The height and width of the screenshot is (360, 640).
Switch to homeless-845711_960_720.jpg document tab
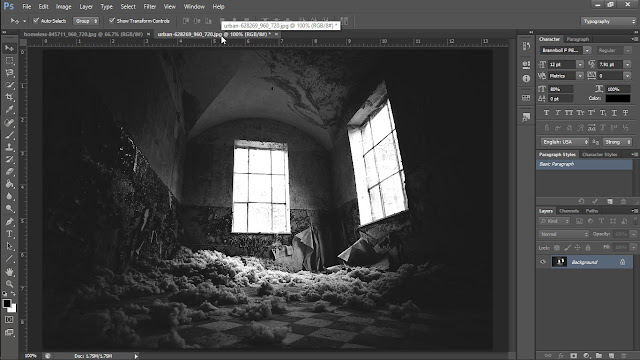[x=83, y=34]
